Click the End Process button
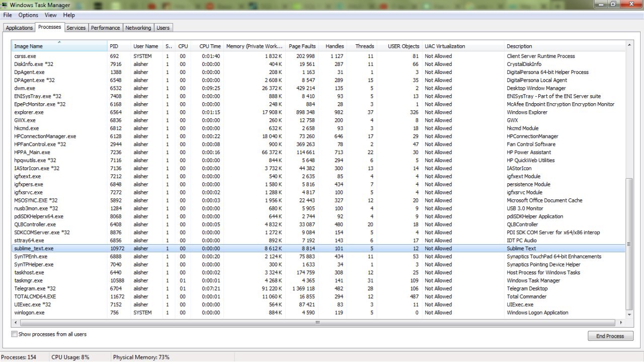644x362 pixels. 610,336
